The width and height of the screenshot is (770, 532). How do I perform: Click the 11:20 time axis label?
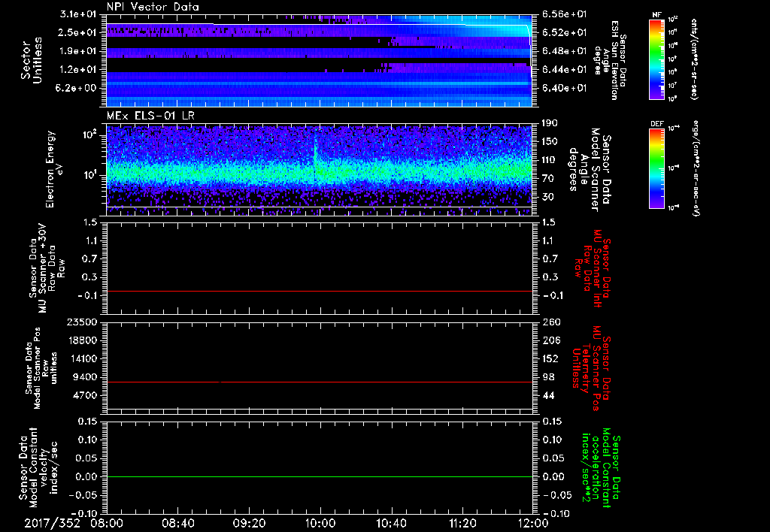[x=463, y=522]
